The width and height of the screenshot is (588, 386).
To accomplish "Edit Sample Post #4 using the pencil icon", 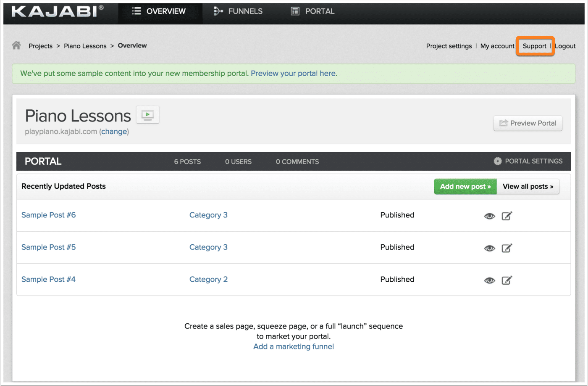I will coord(507,280).
